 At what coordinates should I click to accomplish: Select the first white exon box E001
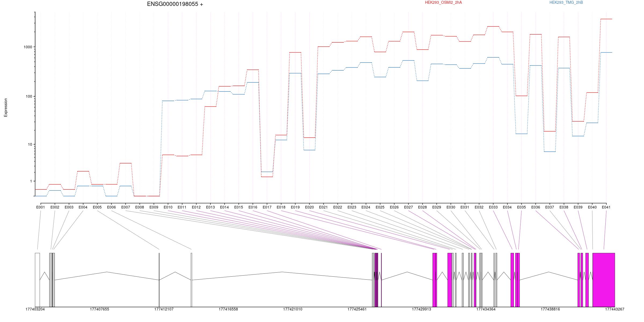click(x=37, y=280)
